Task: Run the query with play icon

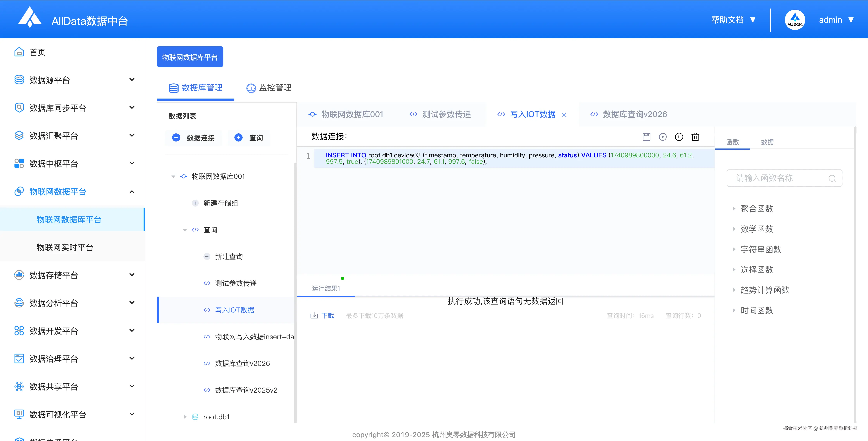Action: (x=662, y=137)
